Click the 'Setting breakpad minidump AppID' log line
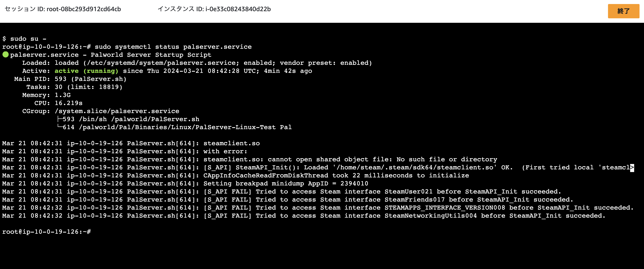 coord(286,184)
